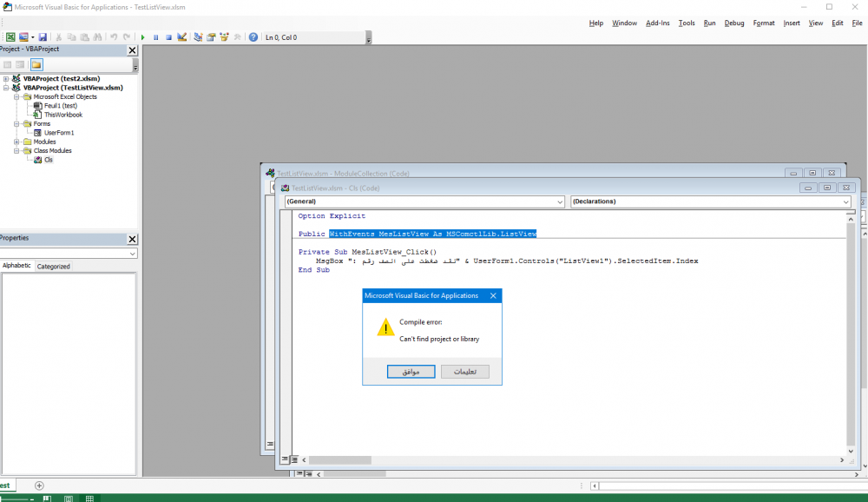868x502 pixels.
Task: Click the Toolbox hammer-and-wrench icon
Action: [238, 37]
